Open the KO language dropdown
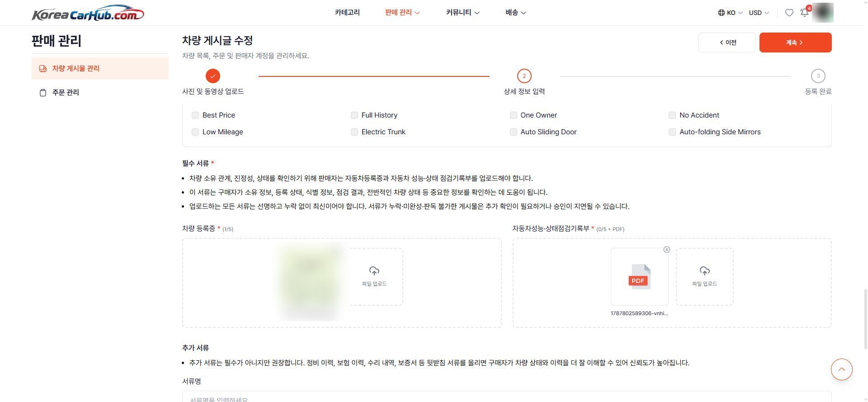Viewport: 868px width, 402px height. click(x=735, y=13)
